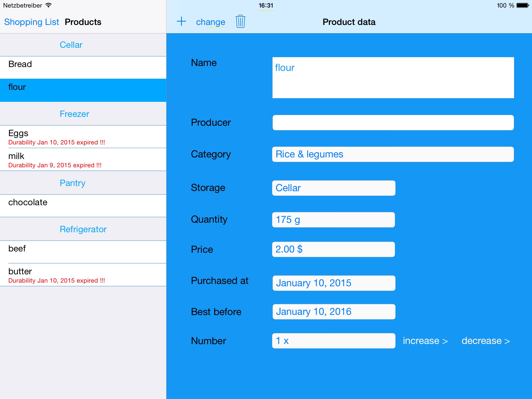
Task: Tap the plus icon to add product
Action: click(181, 21)
